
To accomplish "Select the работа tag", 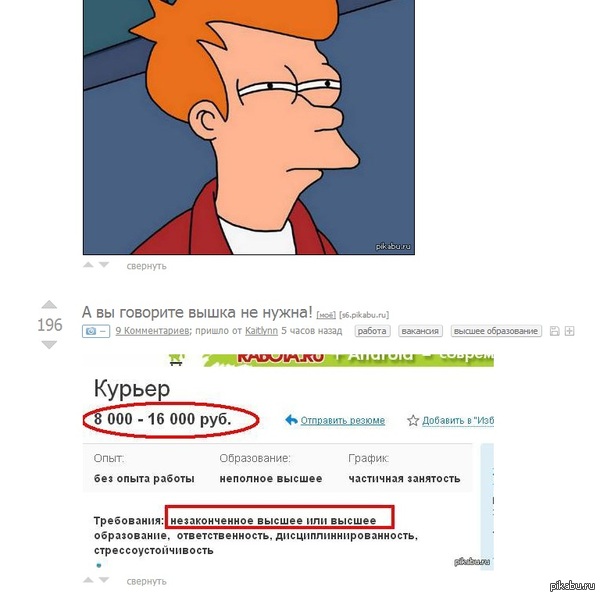I will [x=372, y=331].
